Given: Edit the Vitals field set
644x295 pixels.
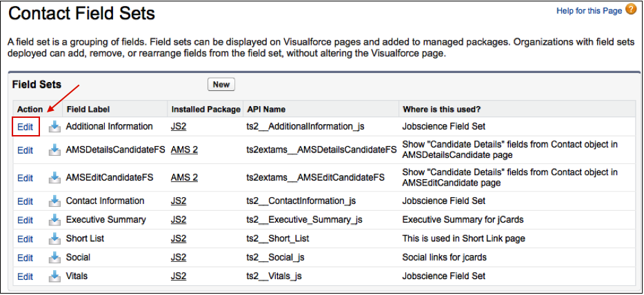Looking at the screenshot, I should [x=25, y=276].
